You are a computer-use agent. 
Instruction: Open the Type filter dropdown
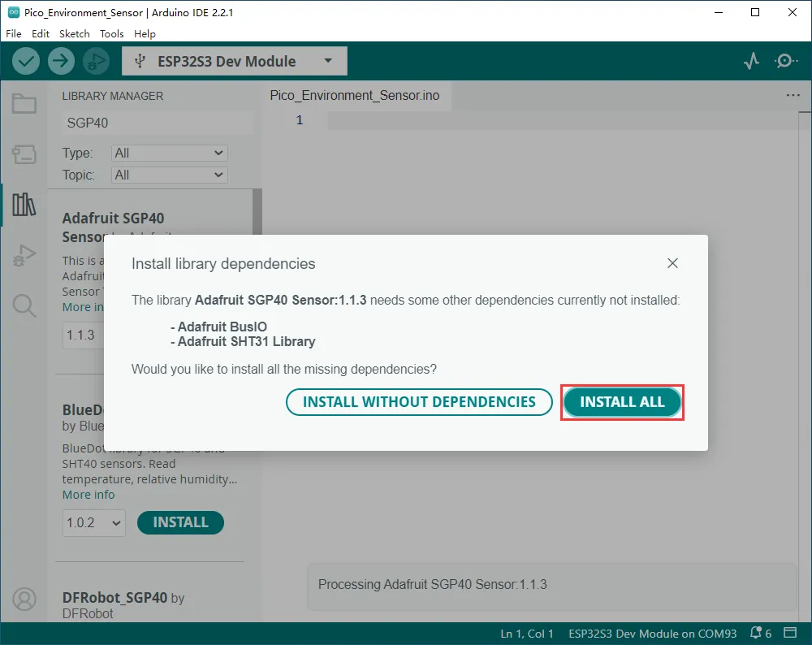[170, 153]
